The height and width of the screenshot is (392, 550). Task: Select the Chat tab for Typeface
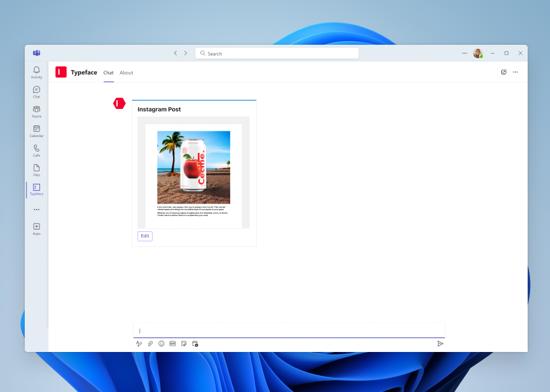click(x=108, y=72)
